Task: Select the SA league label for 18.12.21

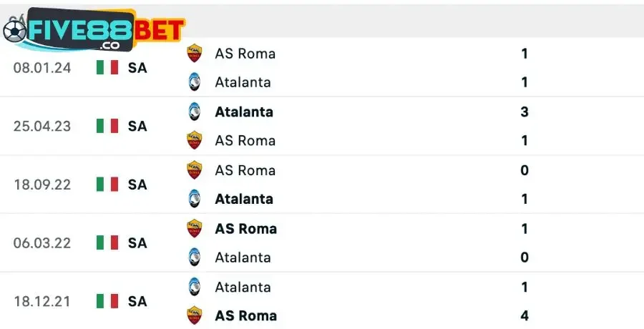Action: (137, 302)
